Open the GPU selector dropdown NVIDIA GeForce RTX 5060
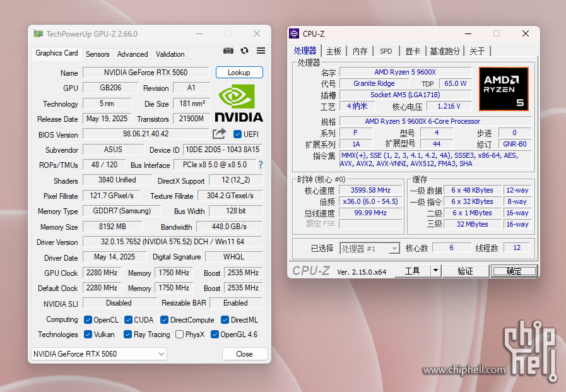Viewport: 566px width, 392px height. 99,353
